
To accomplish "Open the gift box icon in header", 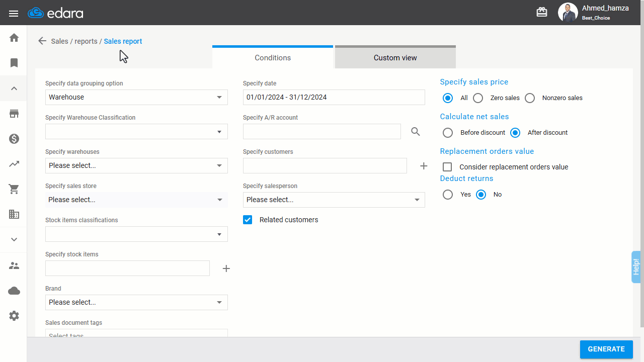I will (x=542, y=12).
